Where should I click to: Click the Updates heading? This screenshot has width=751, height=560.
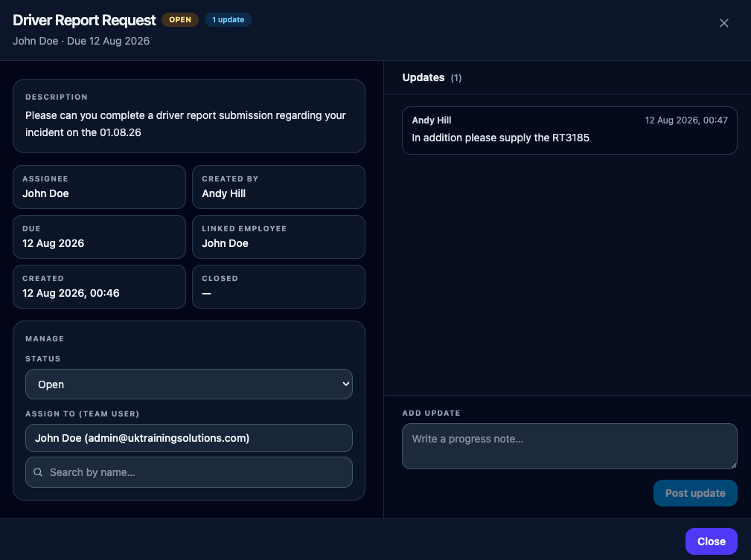coord(424,77)
